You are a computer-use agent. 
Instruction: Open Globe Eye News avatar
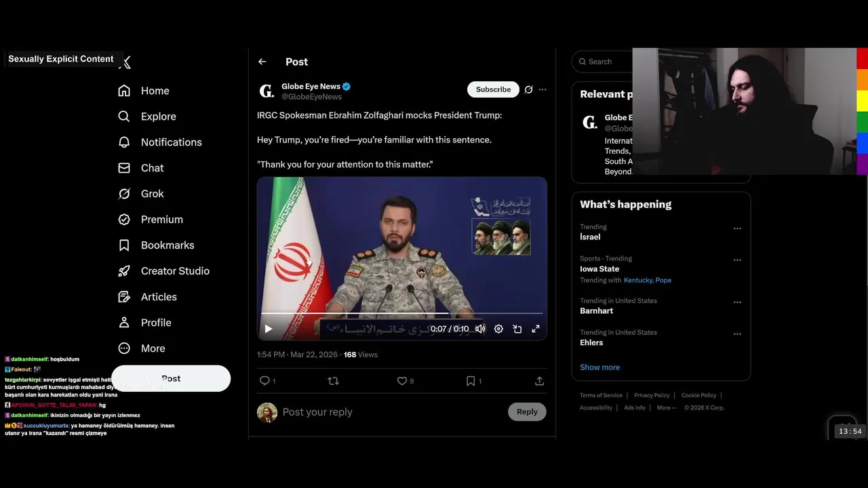pos(267,91)
